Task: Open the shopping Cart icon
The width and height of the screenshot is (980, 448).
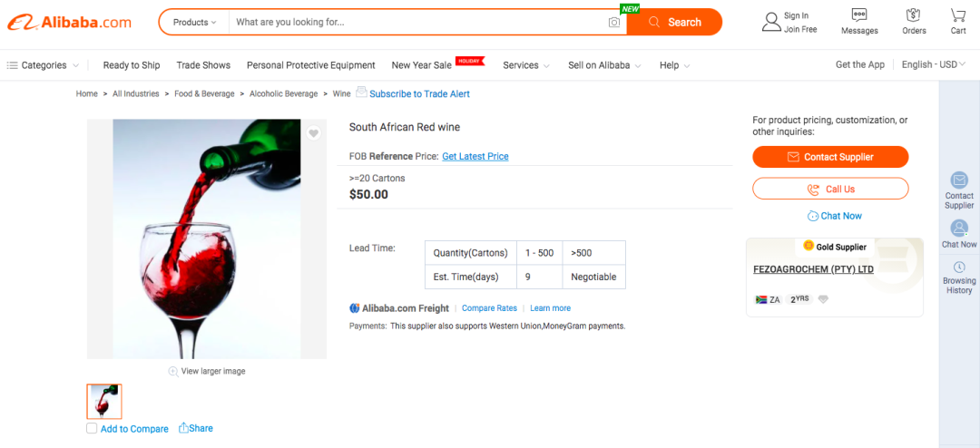Action: (958, 16)
